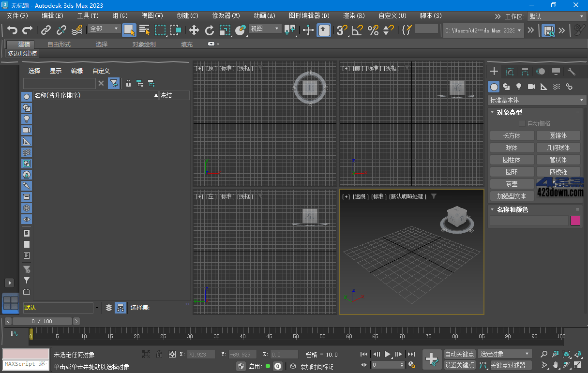Activate the Select and Move tool

click(x=194, y=30)
